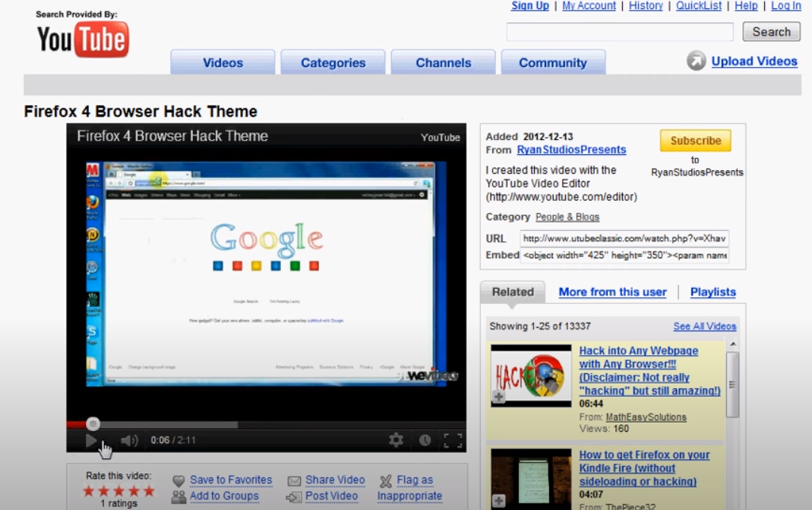Open the Playlists tab
This screenshot has width=812, height=510.
pos(712,292)
